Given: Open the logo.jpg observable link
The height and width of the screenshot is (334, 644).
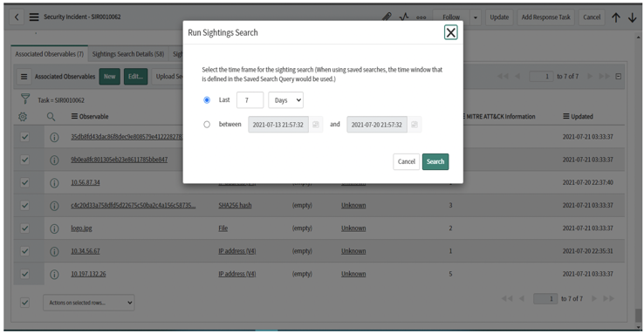Looking at the screenshot, I should click(81, 228).
